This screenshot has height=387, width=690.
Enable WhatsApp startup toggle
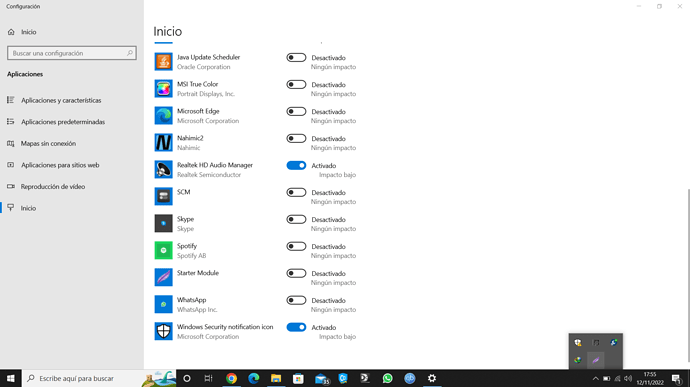coord(296,300)
